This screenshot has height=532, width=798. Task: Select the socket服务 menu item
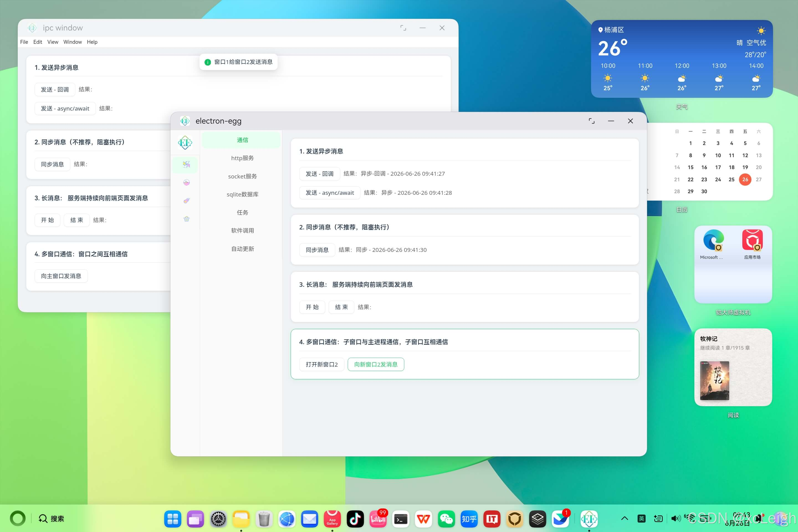click(242, 176)
